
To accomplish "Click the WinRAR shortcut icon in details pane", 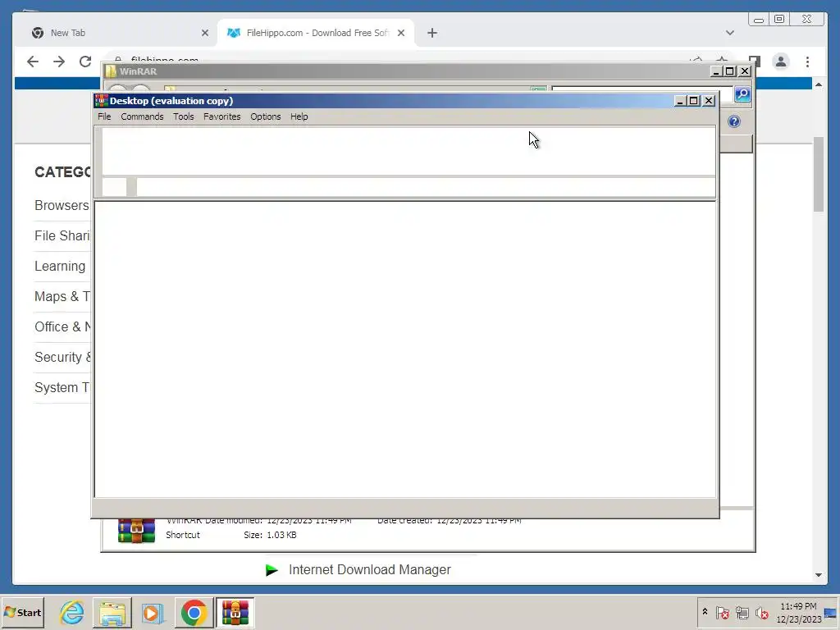I will (137, 531).
